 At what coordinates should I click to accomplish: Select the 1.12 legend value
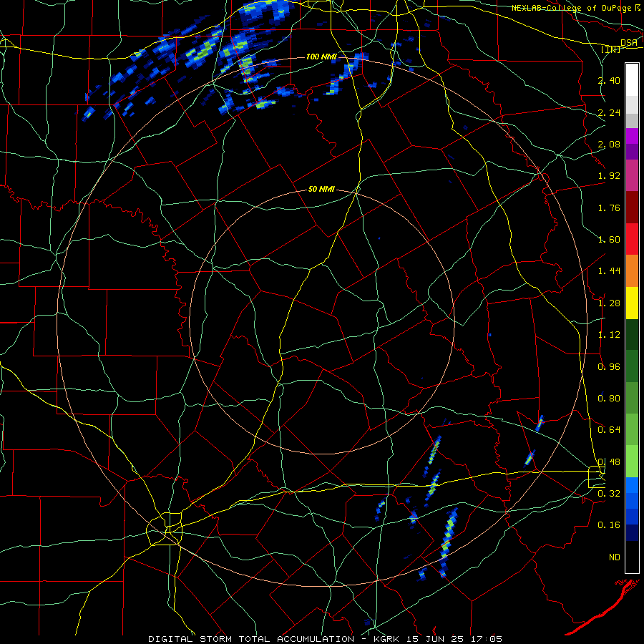pyautogui.click(x=609, y=335)
